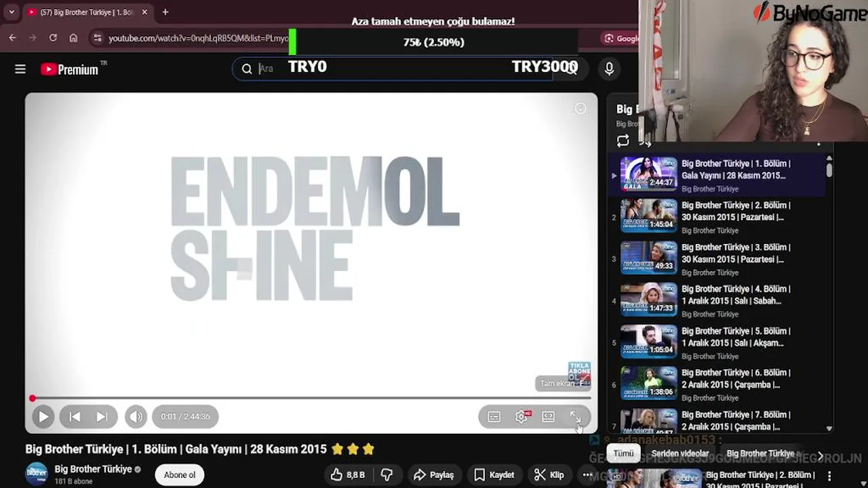Go to YouTube Premium home logo
This screenshot has height=488, width=868.
(x=70, y=69)
